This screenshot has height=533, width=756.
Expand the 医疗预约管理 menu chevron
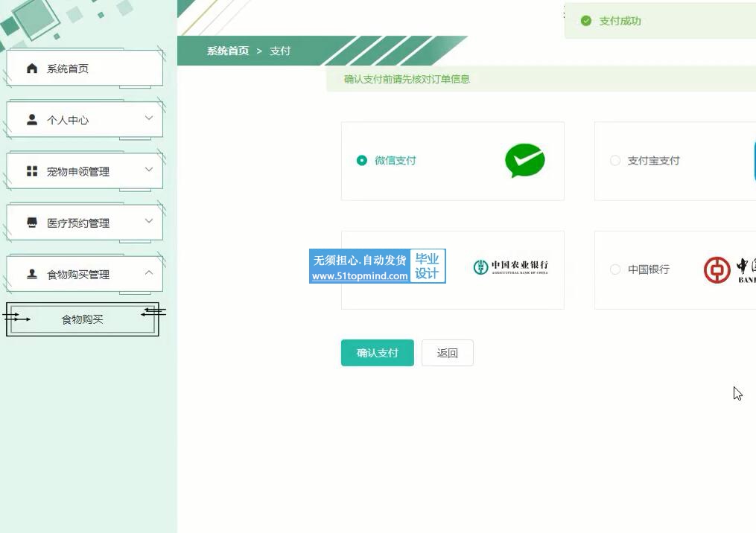(149, 220)
